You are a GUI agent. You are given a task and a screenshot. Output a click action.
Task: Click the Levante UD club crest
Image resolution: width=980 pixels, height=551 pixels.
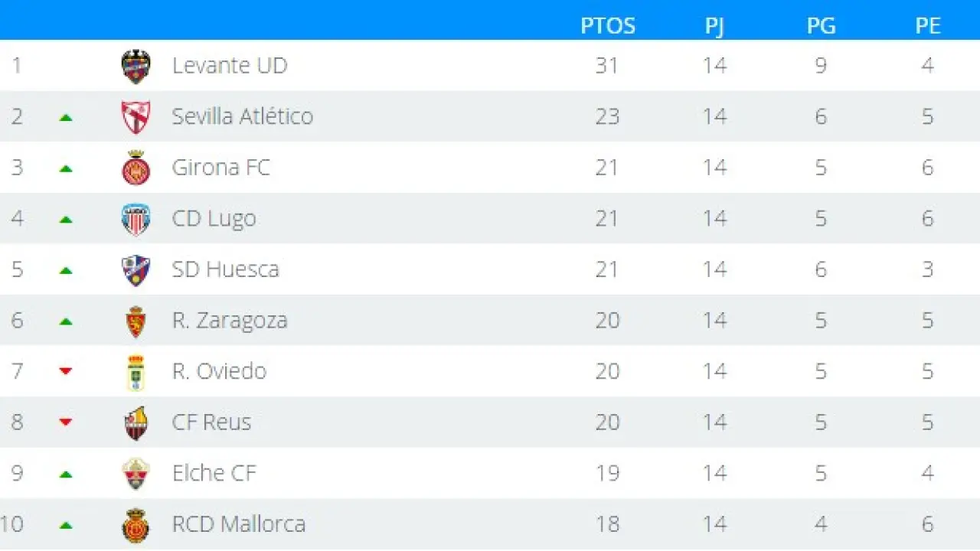[136, 67]
